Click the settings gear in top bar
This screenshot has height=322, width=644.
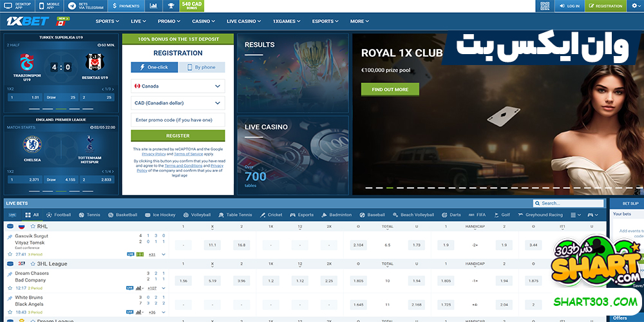point(635,6)
